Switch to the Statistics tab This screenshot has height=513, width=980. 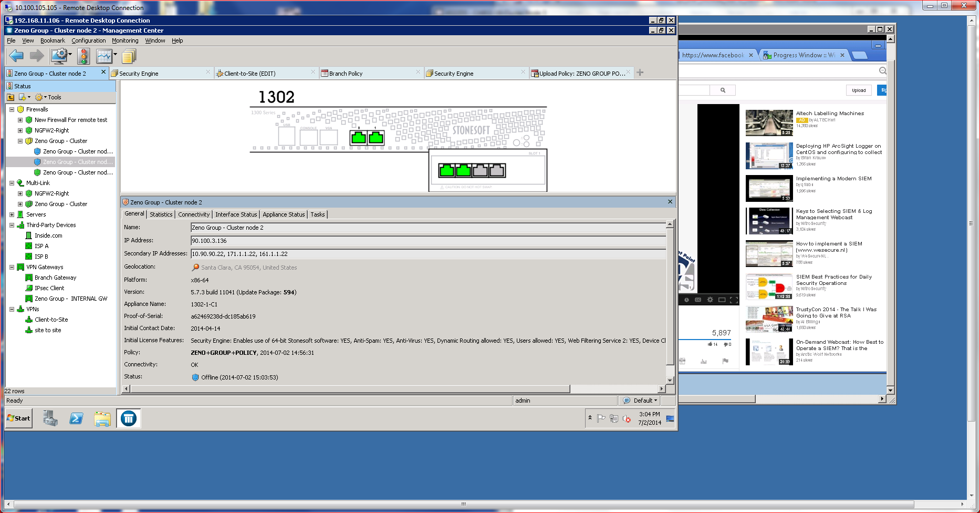point(161,214)
